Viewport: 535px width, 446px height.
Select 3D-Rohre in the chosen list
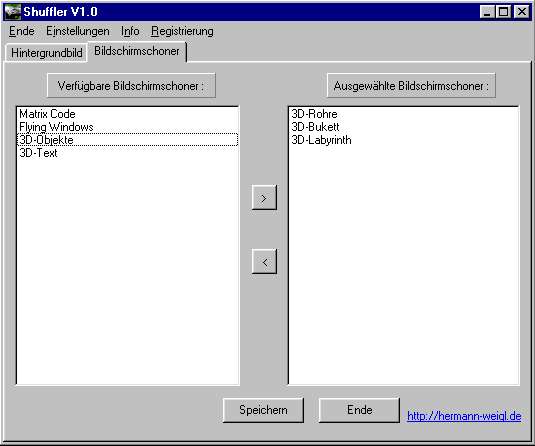pyautogui.click(x=404, y=114)
